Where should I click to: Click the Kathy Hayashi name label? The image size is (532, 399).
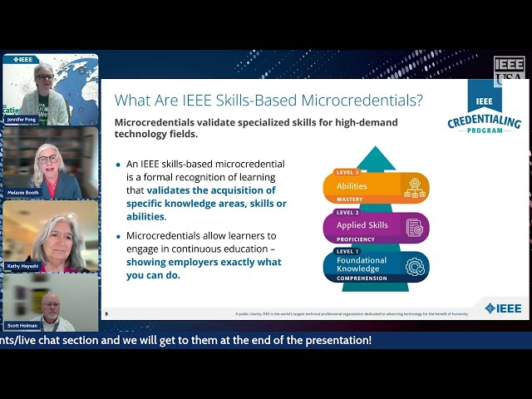click(x=22, y=266)
